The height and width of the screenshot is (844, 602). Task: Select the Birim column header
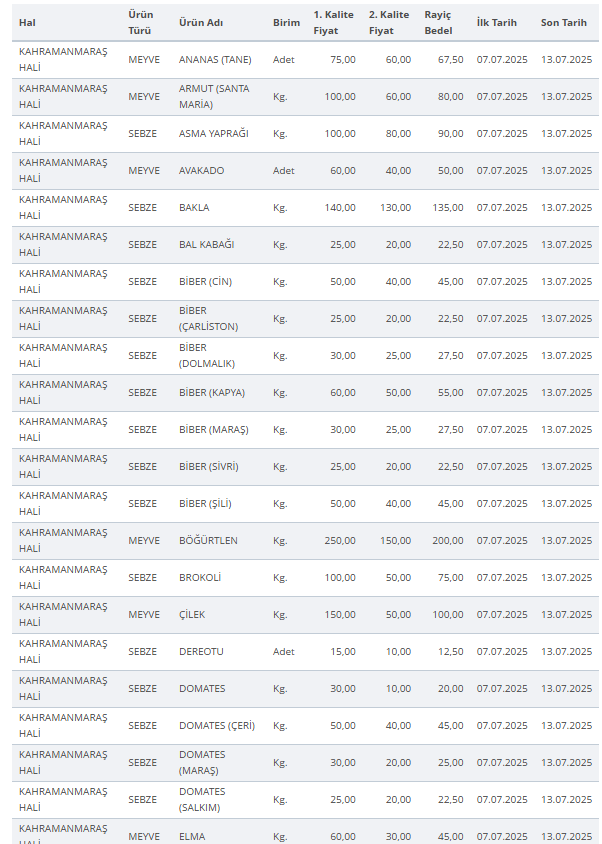[286, 23]
